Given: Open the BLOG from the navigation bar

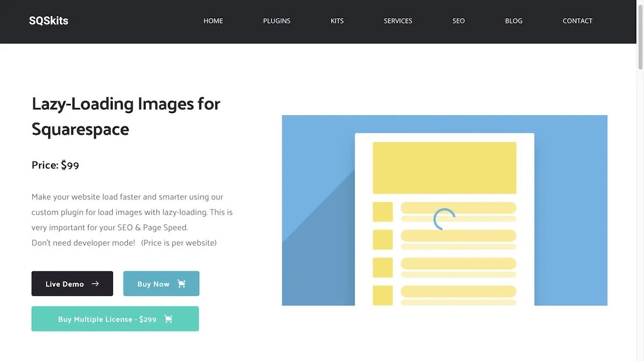Looking at the screenshot, I should tap(514, 21).
